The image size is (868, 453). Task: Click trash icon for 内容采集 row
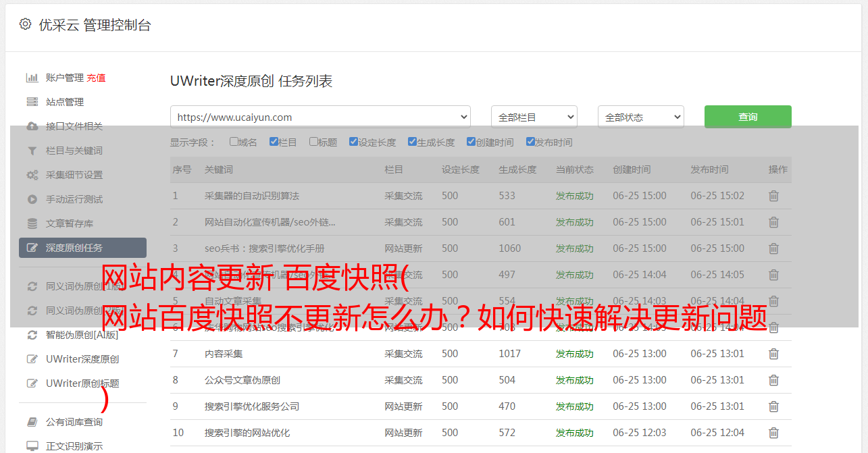tap(774, 354)
